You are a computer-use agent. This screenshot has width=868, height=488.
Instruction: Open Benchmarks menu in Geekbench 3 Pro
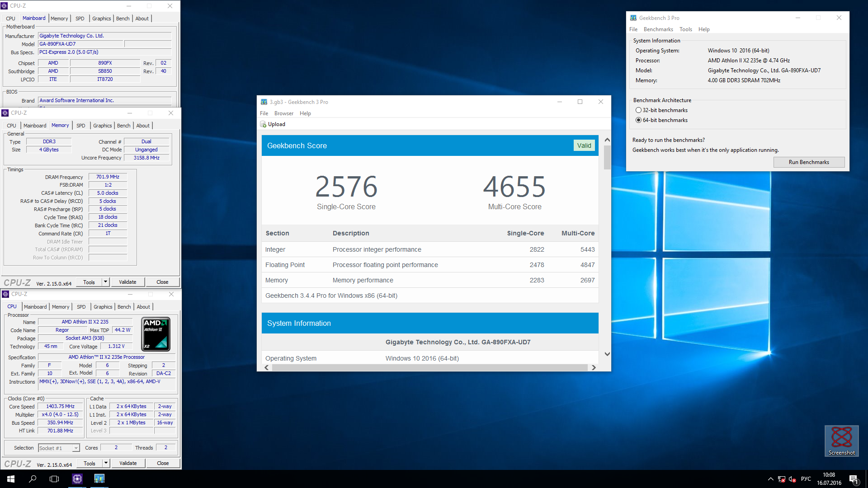(658, 29)
